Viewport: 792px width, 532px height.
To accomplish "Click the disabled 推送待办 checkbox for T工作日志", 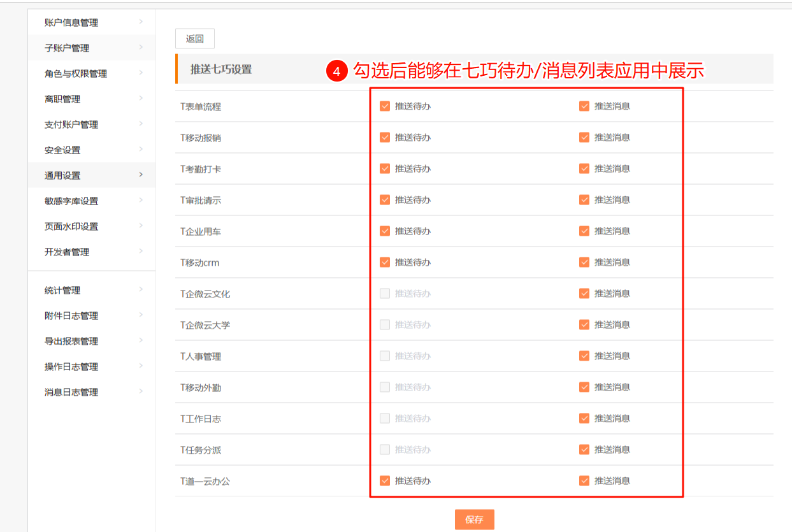I will click(384, 419).
